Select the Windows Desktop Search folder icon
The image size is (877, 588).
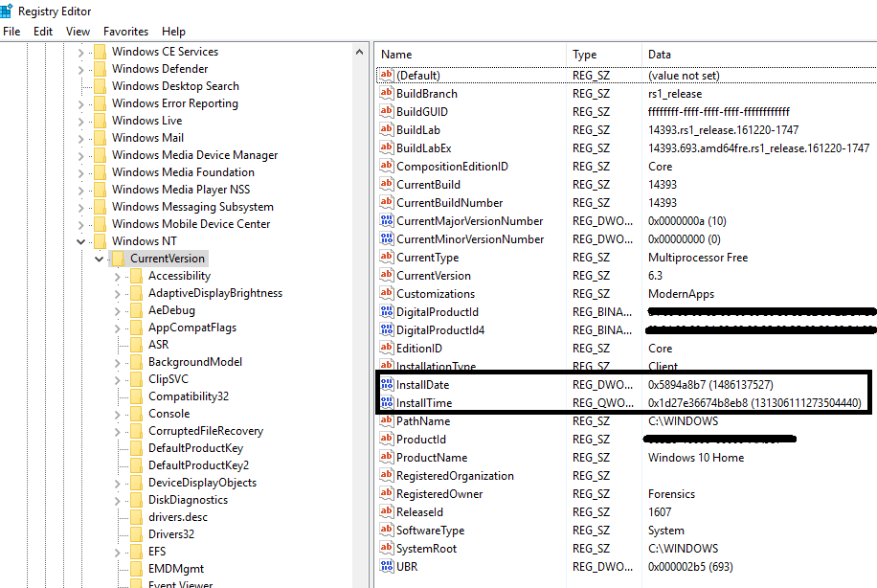(x=101, y=86)
